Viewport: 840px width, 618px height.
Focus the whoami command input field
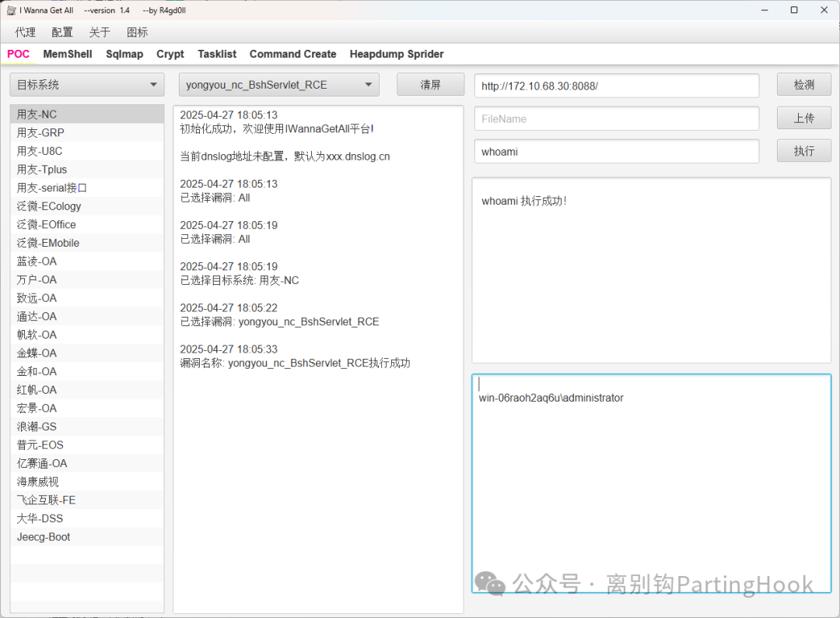click(617, 152)
